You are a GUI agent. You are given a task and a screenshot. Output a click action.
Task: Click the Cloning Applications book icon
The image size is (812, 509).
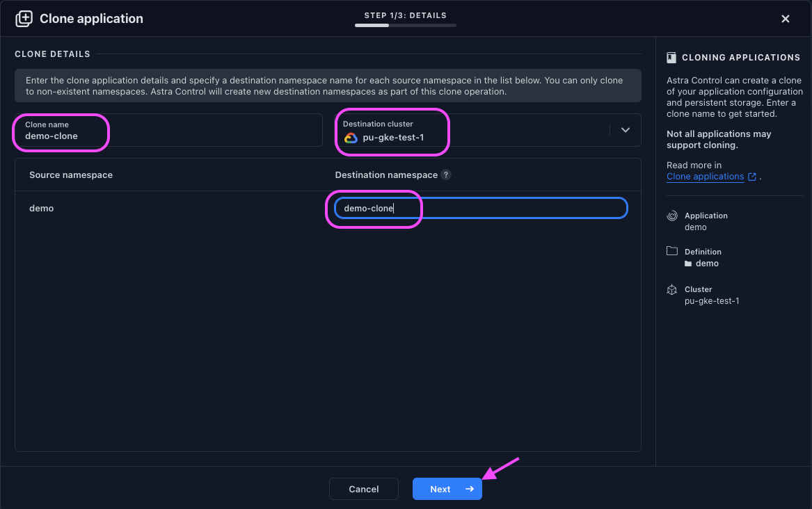[671, 58]
